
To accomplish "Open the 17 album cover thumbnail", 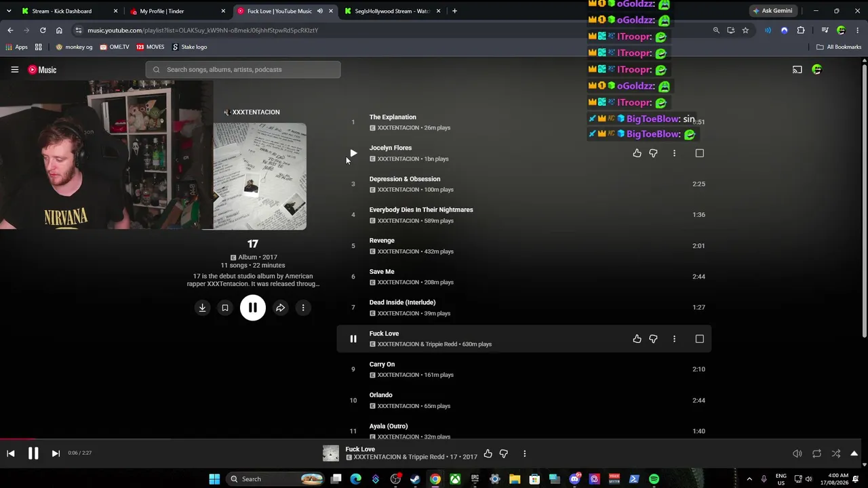I will 260,176.
